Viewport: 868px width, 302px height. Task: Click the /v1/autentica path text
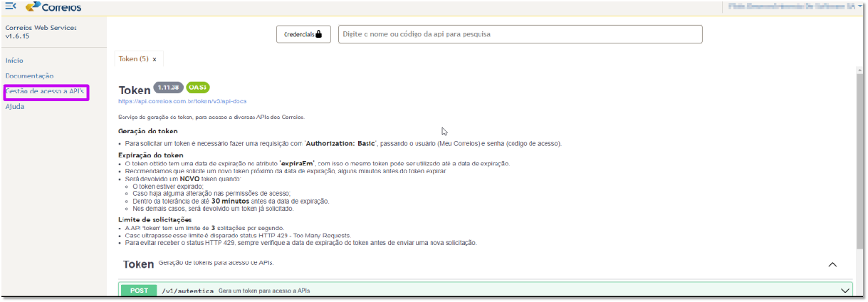tap(187, 291)
